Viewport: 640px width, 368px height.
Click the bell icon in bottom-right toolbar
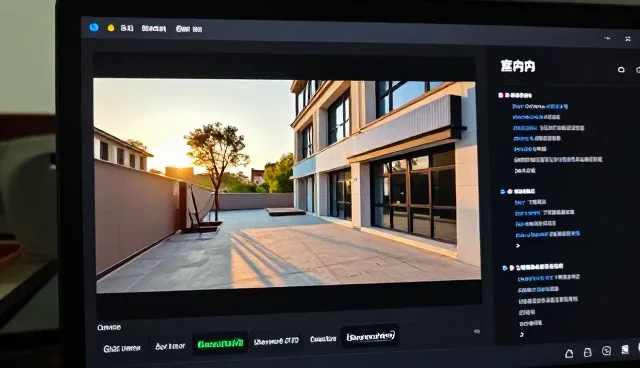[569, 354]
